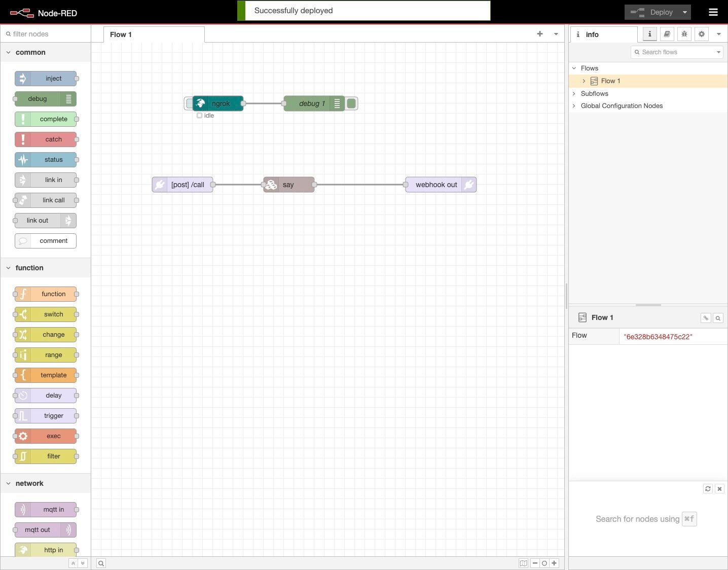Toggle the debug 1 node output button

(352, 103)
